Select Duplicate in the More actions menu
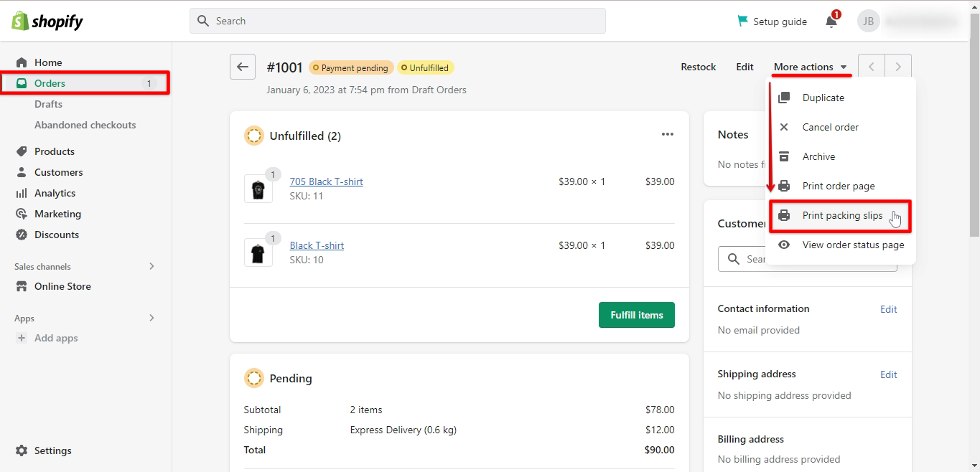The width and height of the screenshot is (980, 472). (823, 98)
